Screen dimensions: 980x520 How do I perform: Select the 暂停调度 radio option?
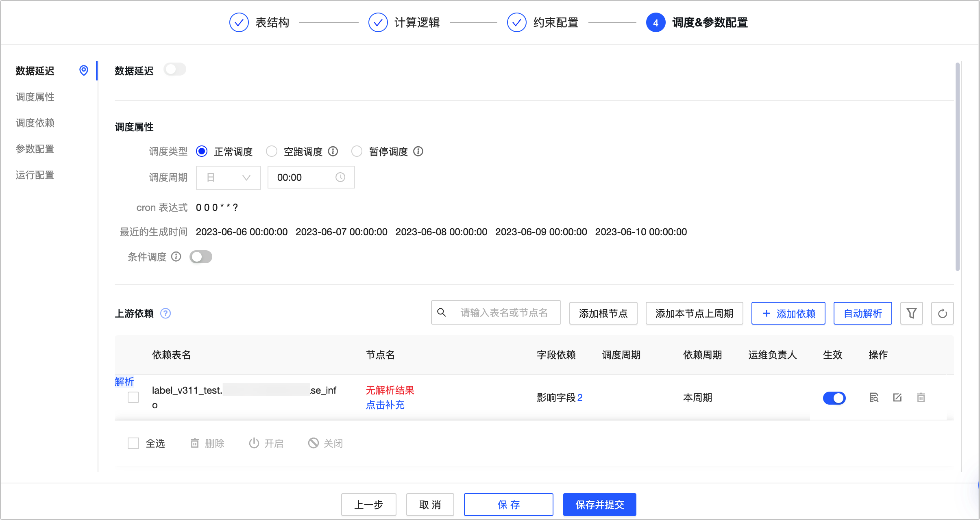pyautogui.click(x=357, y=152)
